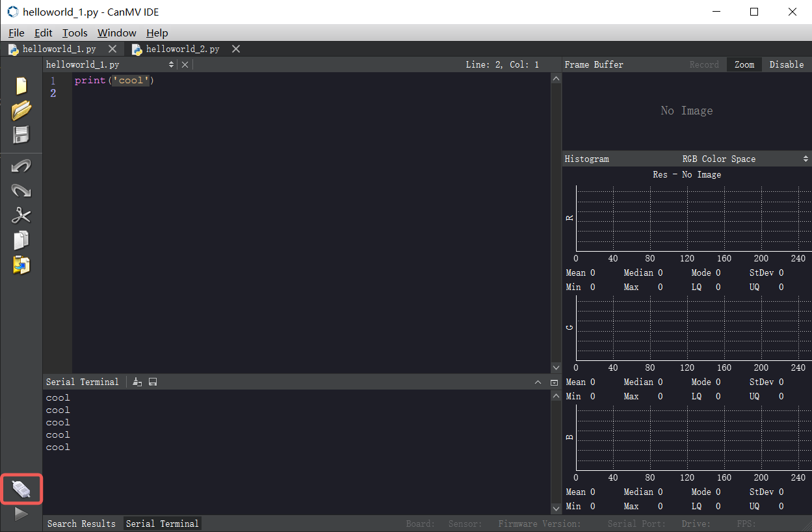Click the New File icon

tap(21, 86)
